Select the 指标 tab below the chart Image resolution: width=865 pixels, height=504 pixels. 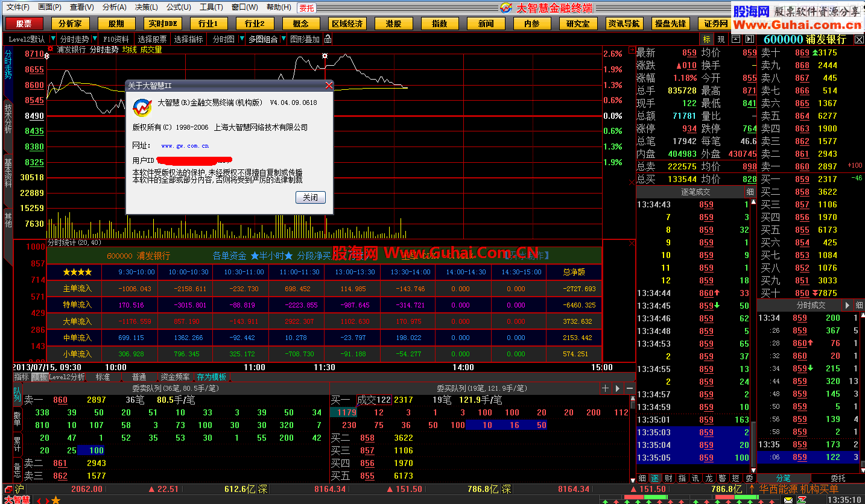click(22, 377)
